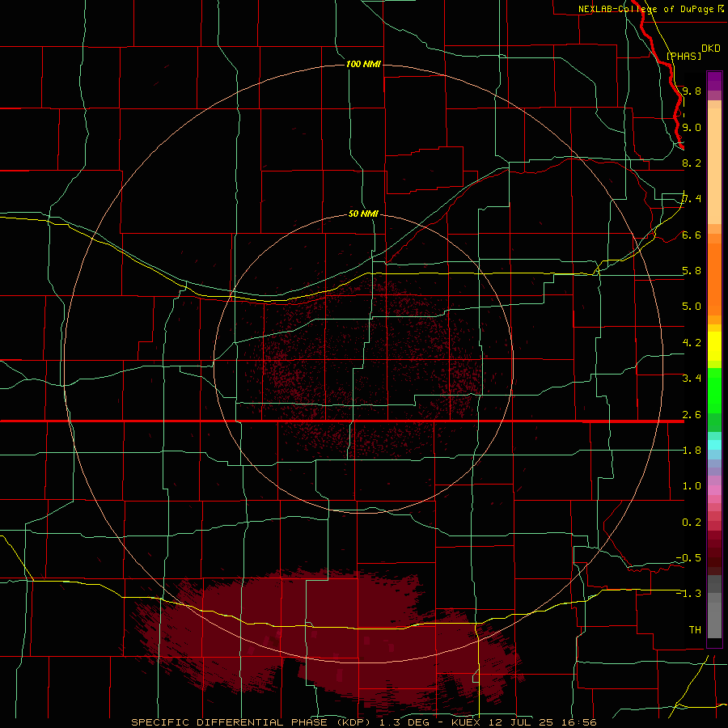
Task: Click the 4.2 legend value
Action: (x=692, y=343)
